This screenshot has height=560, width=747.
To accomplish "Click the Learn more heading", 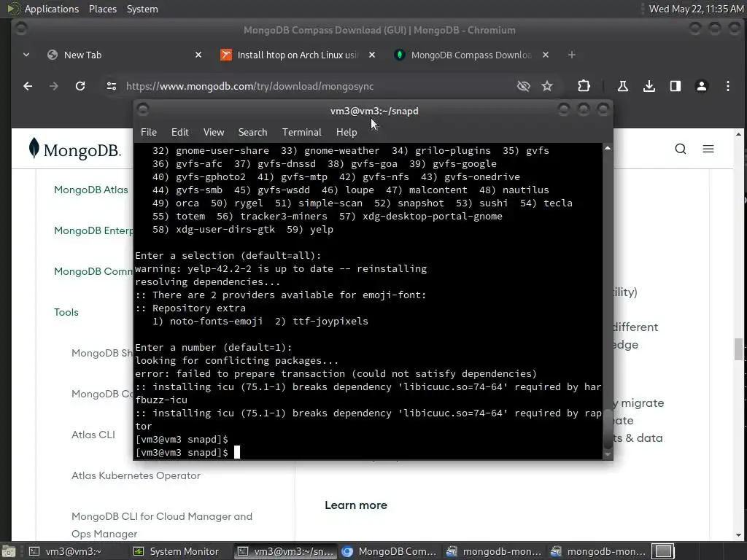I will pos(356,505).
